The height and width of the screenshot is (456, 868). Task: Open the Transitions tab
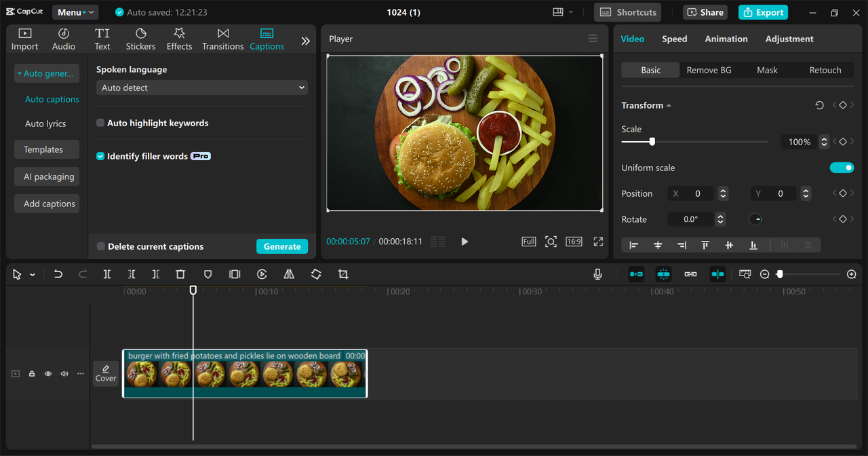pyautogui.click(x=222, y=39)
